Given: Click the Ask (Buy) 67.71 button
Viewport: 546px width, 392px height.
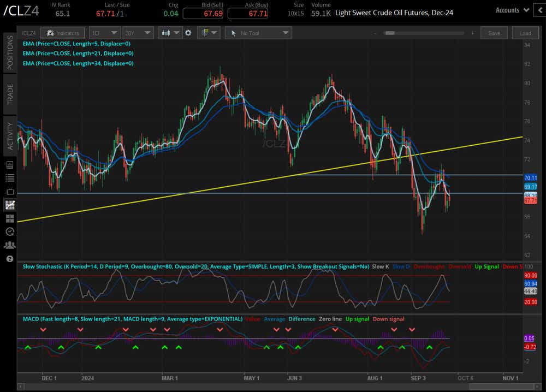Looking at the screenshot, I should click(x=247, y=14).
